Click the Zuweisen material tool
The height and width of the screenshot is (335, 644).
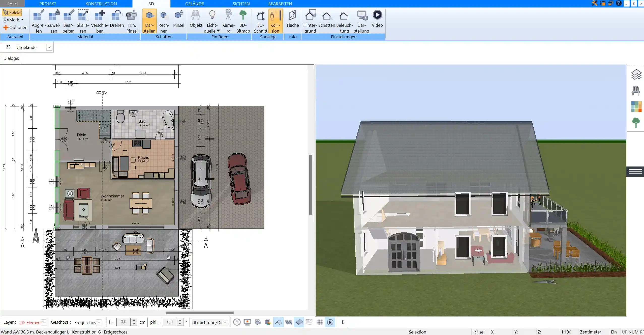coord(54,21)
